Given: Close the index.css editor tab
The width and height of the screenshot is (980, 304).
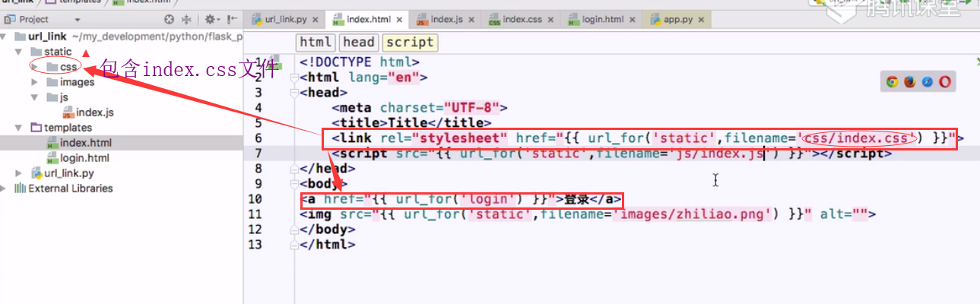Looking at the screenshot, I should (551, 21).
